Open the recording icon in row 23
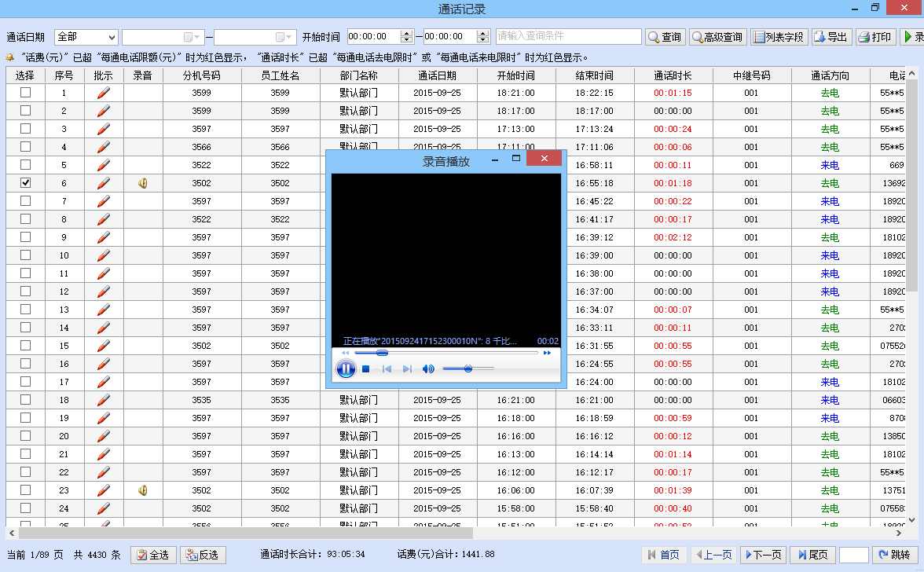924x572 pixels. click(143, 490)
